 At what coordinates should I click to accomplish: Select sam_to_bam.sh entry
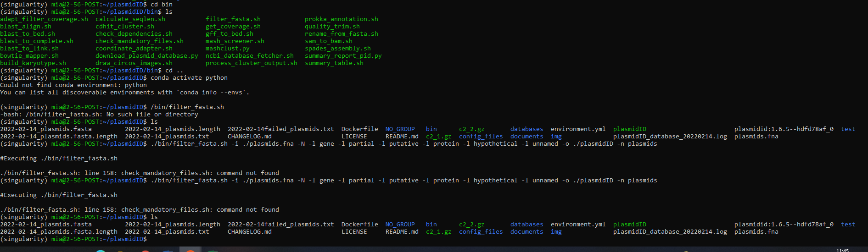[x=329, y=41]
